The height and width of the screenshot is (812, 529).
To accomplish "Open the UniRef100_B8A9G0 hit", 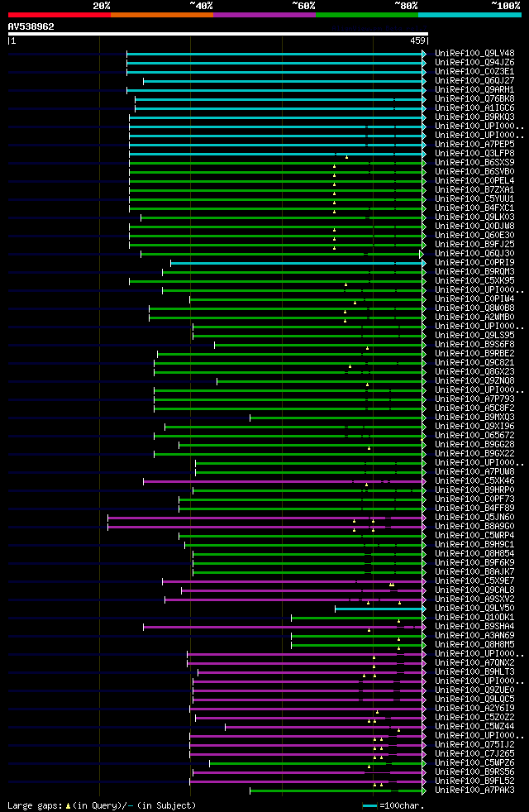I will 474,527.
